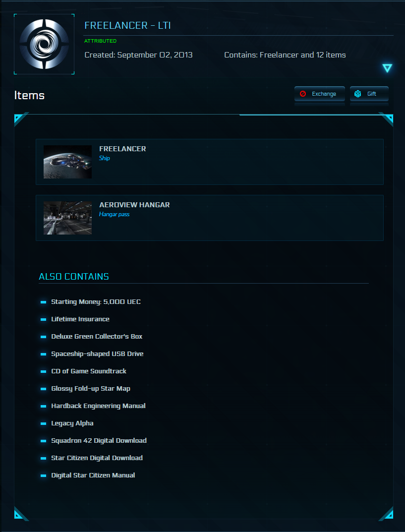Image resolution: width=405 pixels, height=532 pixels.
Task: Select the FREELANCER ship title
Action: coord(122,149)
